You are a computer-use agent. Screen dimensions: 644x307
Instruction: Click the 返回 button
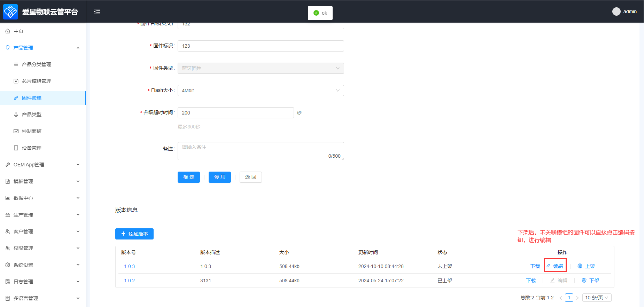click(x=251, y=177)
